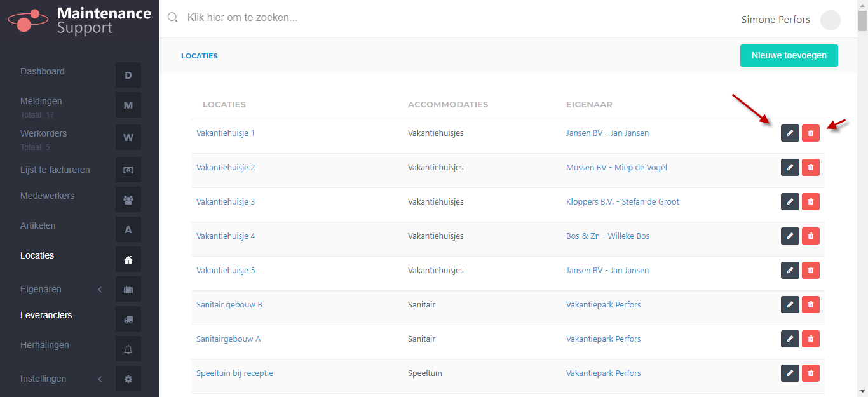Click the ACCOMMODATIES column header
868x397 pixels.
pos(448,105)
